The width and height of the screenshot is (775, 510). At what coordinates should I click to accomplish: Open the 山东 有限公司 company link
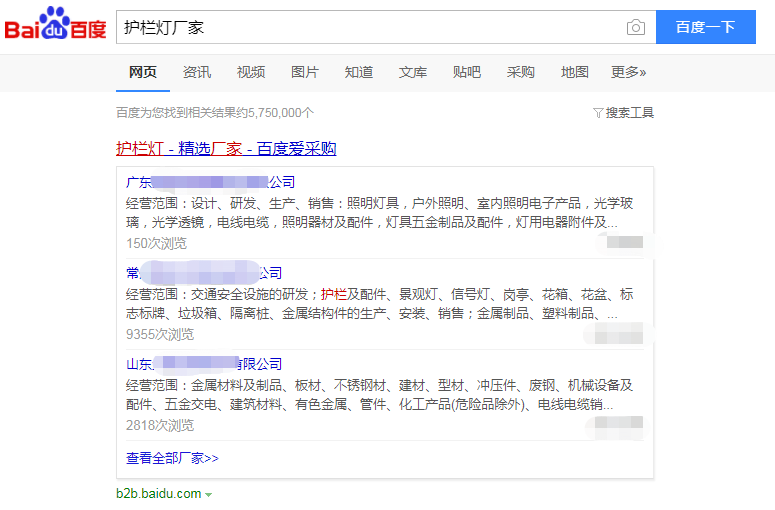(x=204, y=364)
